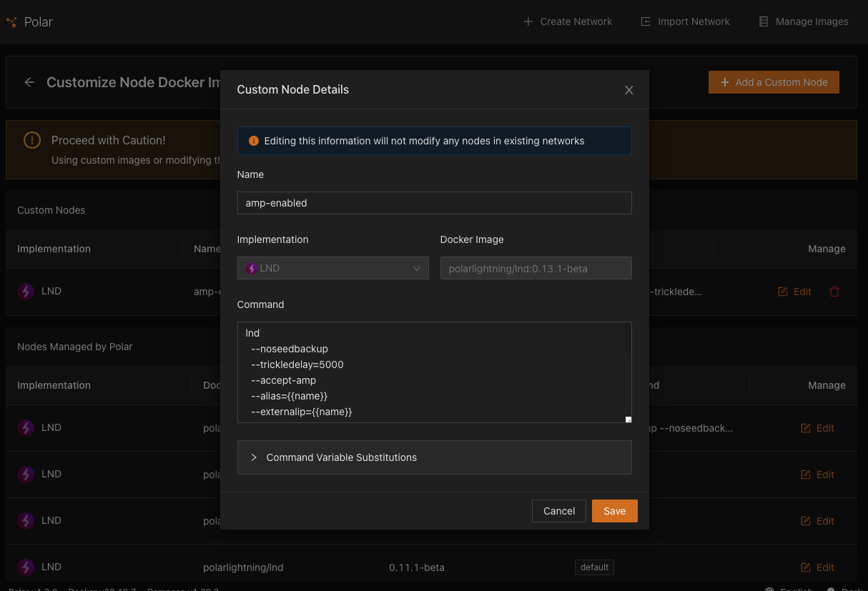Click the Manage Images icon
868x591 pixels.
tap(764, 21)
